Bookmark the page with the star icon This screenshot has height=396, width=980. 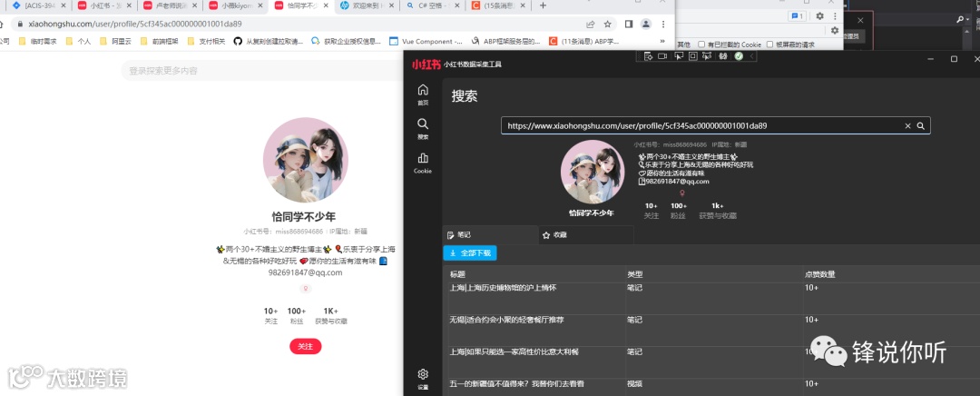(x=607, y=25)
